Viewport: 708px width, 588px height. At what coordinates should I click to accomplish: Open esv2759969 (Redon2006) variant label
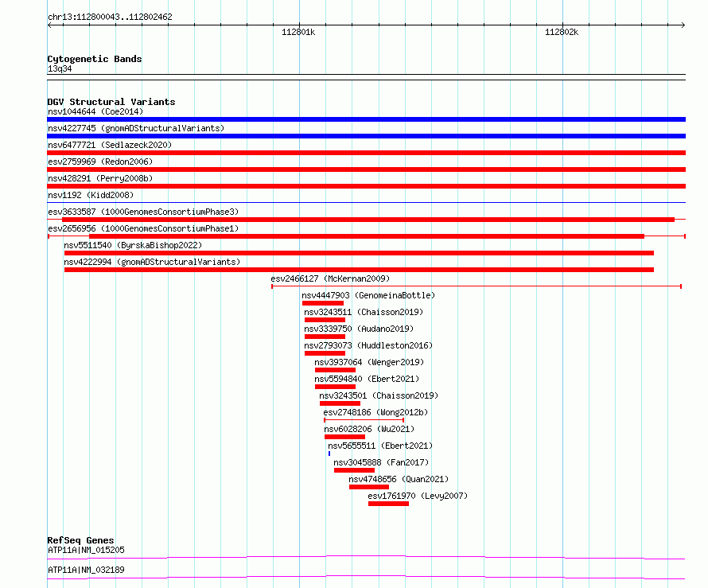(x=100, y=162)
